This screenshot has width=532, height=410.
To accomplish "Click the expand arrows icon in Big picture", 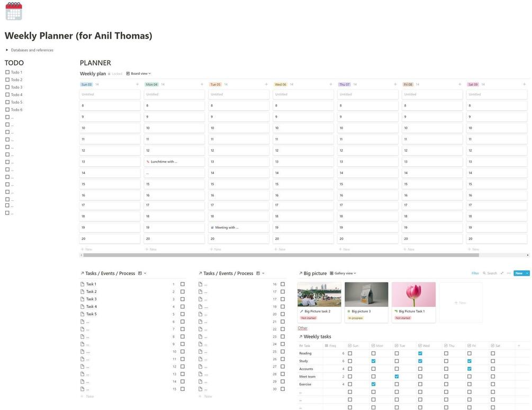I will click(x=502, y=273).
